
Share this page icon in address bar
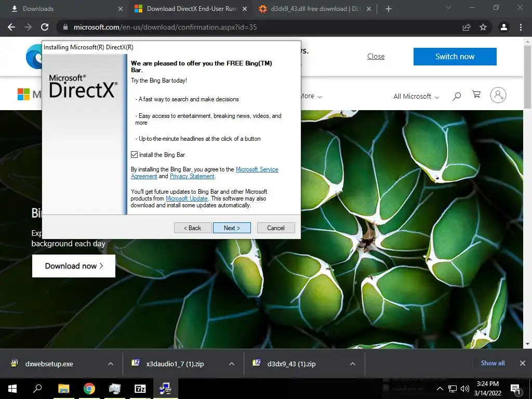click(x=467, y=27)
